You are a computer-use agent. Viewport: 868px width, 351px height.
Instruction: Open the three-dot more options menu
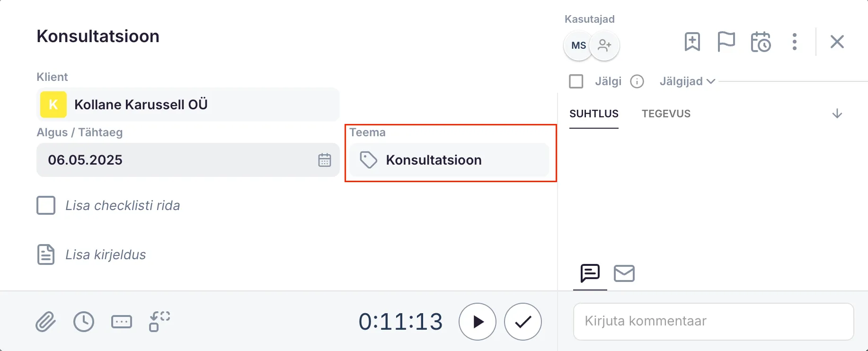pos(795,42)
